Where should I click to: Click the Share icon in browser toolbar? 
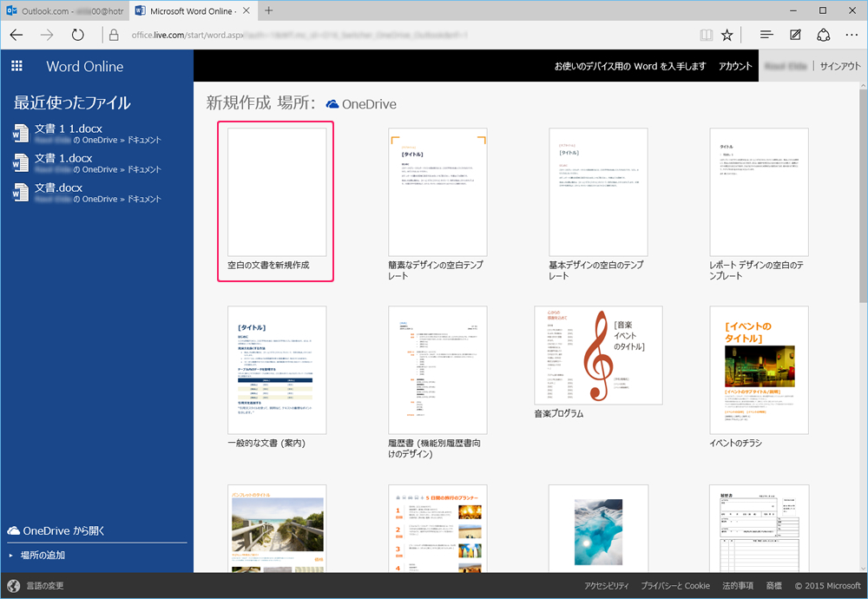[824, 35]
